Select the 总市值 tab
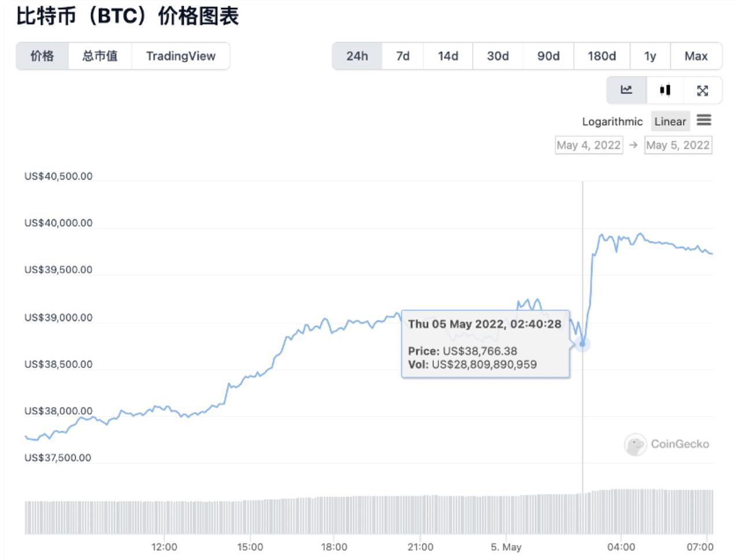Screen dimensions: 735x560 click(x=100, y=56)
